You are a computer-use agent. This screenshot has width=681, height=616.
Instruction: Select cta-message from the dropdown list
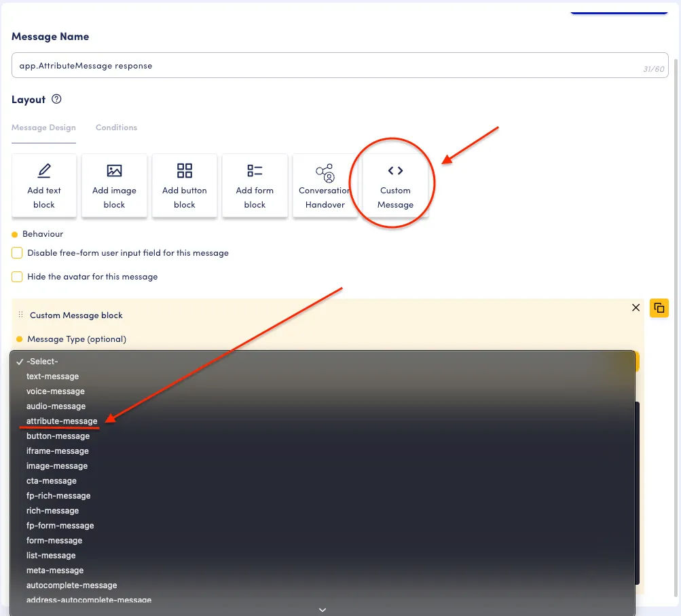point(323,480)
